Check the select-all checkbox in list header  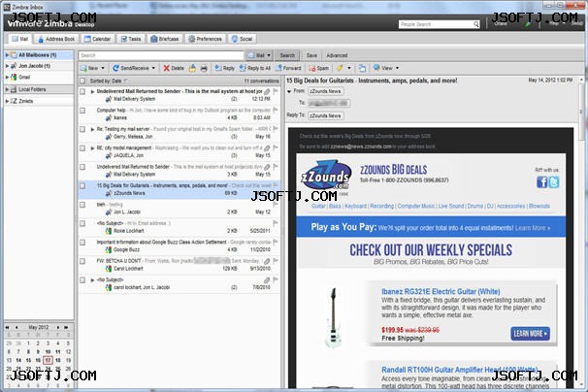click(82, 81)
